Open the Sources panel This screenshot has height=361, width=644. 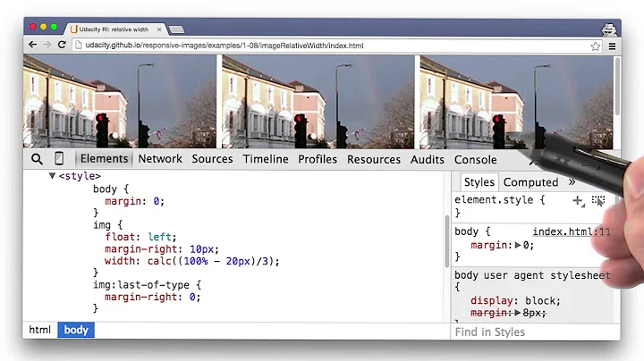click(212, 159)
